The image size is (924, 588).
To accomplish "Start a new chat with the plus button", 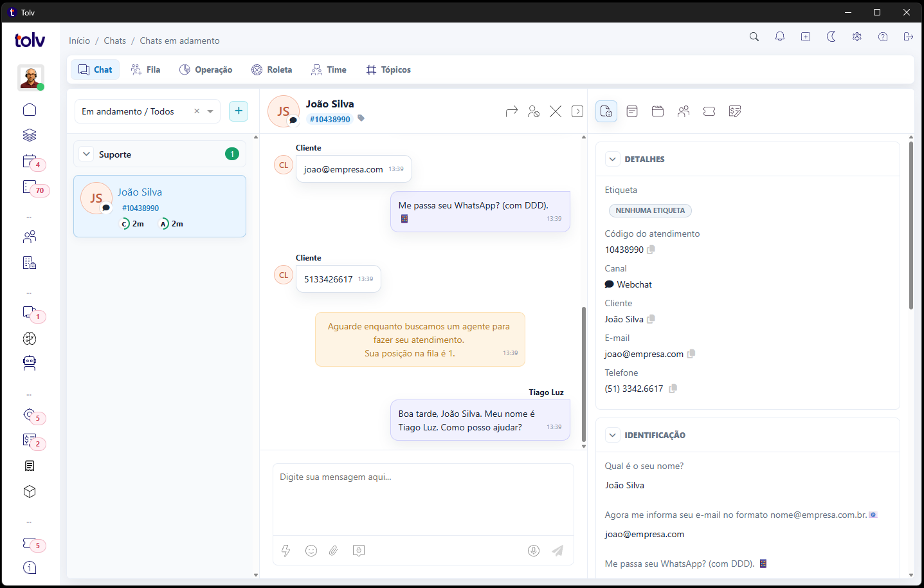I will pyautogui.click(x=239, y=111).
